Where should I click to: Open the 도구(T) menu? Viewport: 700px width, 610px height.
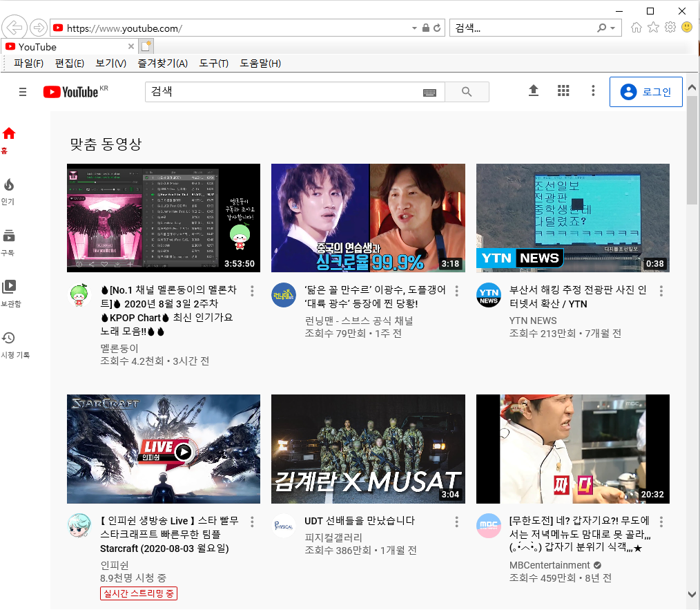(213, 64)
